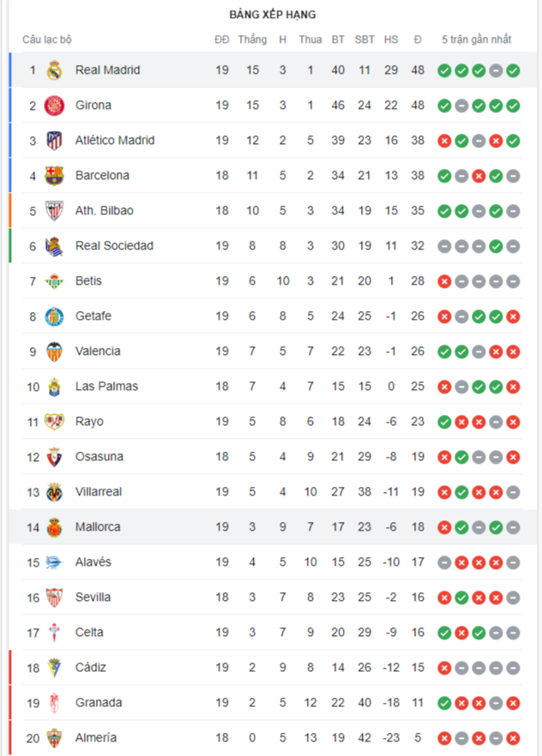Click the red loss badge in Betis's recent form
The height and width of the screenshot is (756, 542).
pyautogui.click(x=443, y=280)
